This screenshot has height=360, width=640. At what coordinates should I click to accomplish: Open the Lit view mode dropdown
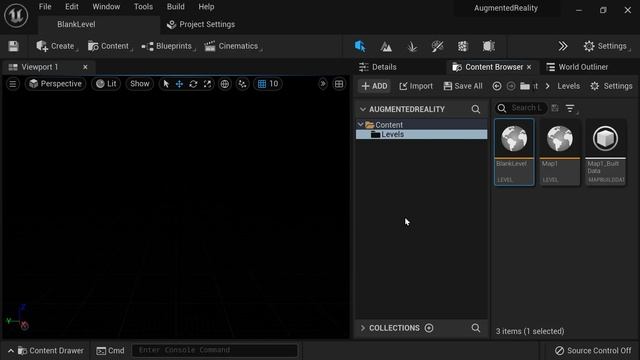(x=106, y=84)
